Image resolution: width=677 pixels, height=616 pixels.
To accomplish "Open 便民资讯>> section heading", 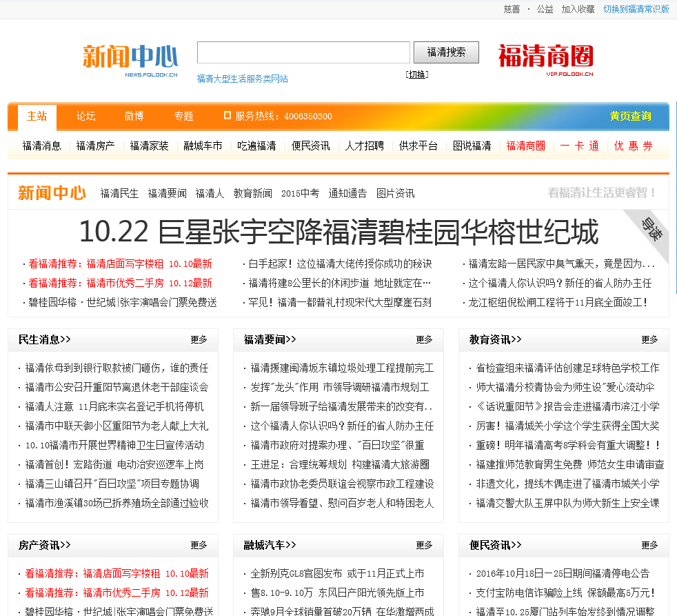I will coord(495,546).
